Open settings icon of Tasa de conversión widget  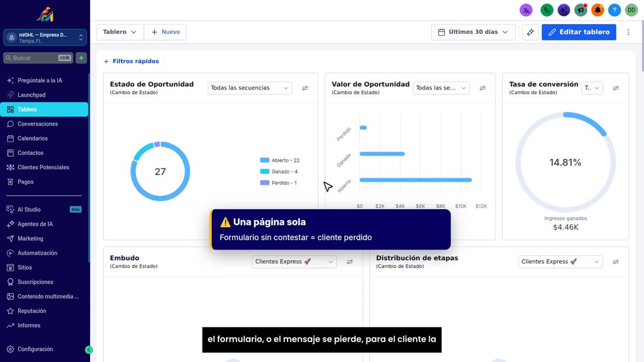coord(616,88)
